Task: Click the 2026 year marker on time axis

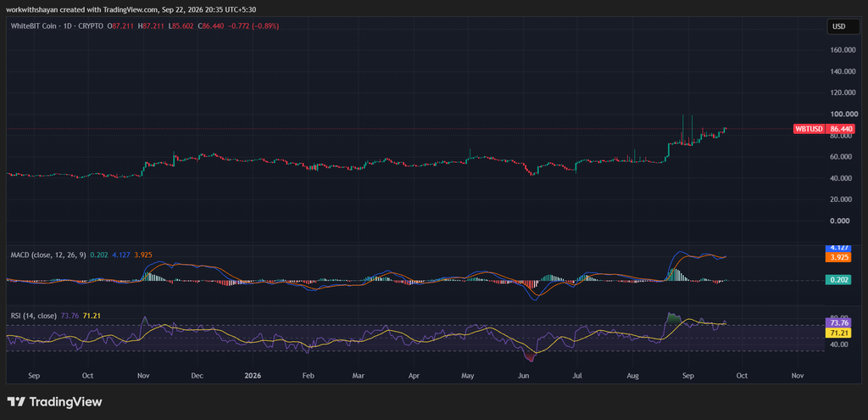Action: point(253,376)
